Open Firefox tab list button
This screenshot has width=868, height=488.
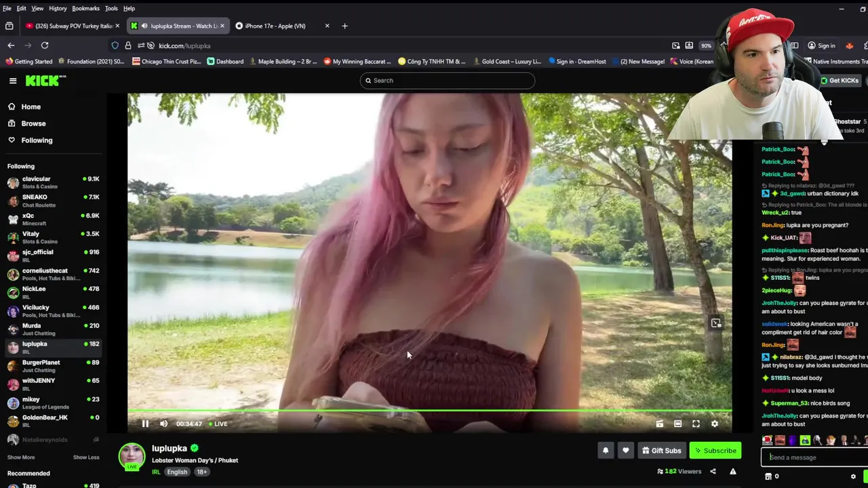pyautogui.click(x=9, y=26)
